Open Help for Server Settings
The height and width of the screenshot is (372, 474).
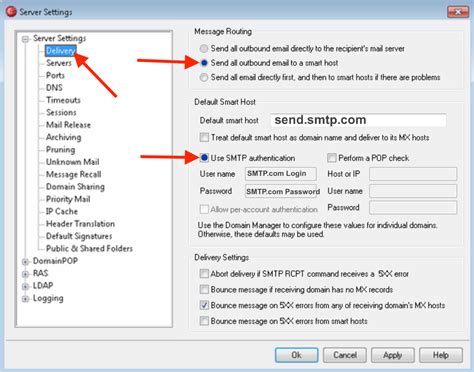tap(441, 355)
